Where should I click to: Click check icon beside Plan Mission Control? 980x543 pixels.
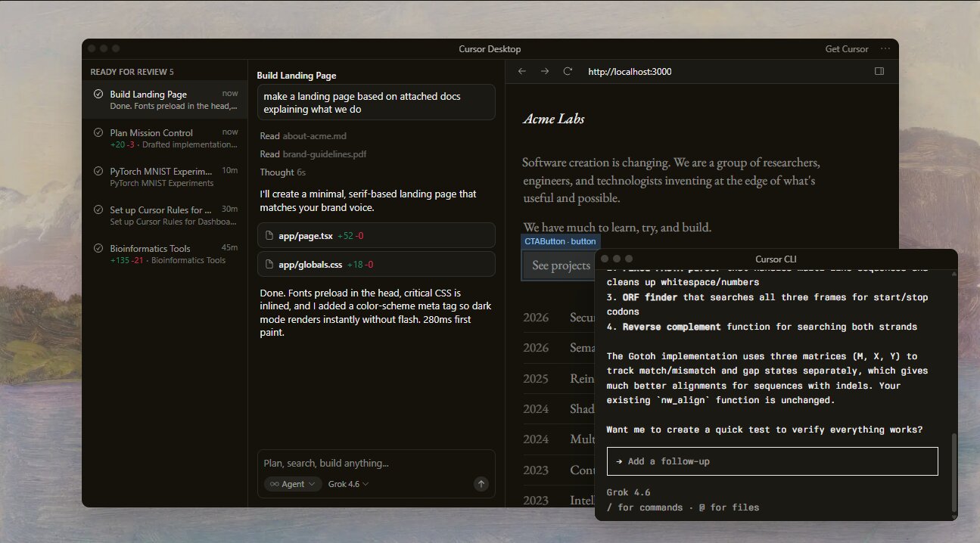click(x=98, y=132)
